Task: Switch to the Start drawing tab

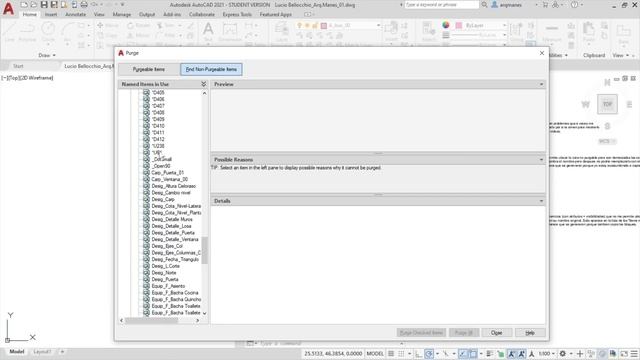Action: click(x=18, y=66)
